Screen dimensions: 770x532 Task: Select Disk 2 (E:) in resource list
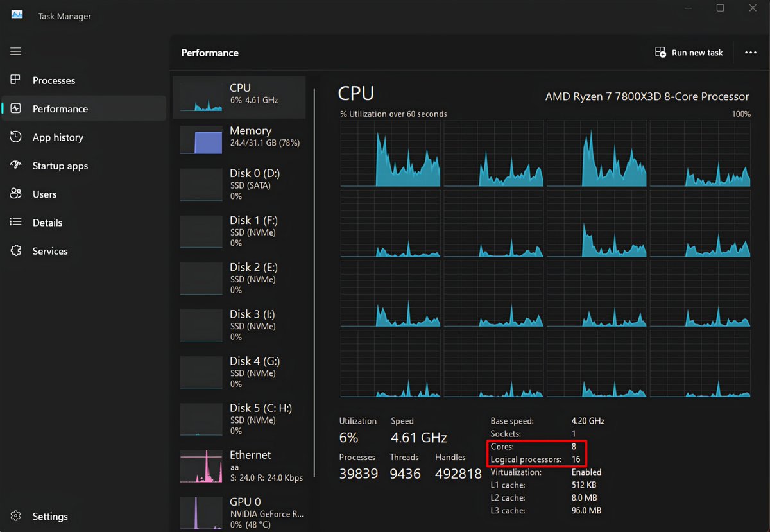[239, 279]
